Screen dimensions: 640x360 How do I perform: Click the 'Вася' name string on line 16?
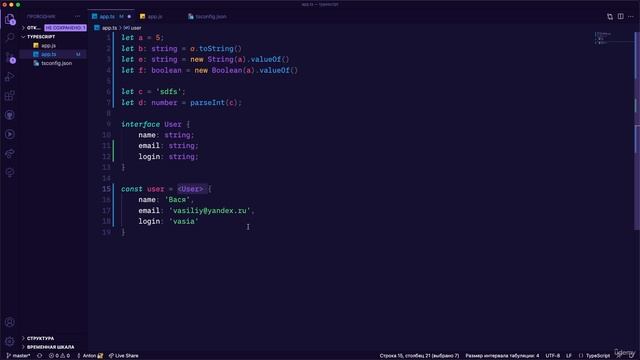pyautogui.click(x=177, y=200)
